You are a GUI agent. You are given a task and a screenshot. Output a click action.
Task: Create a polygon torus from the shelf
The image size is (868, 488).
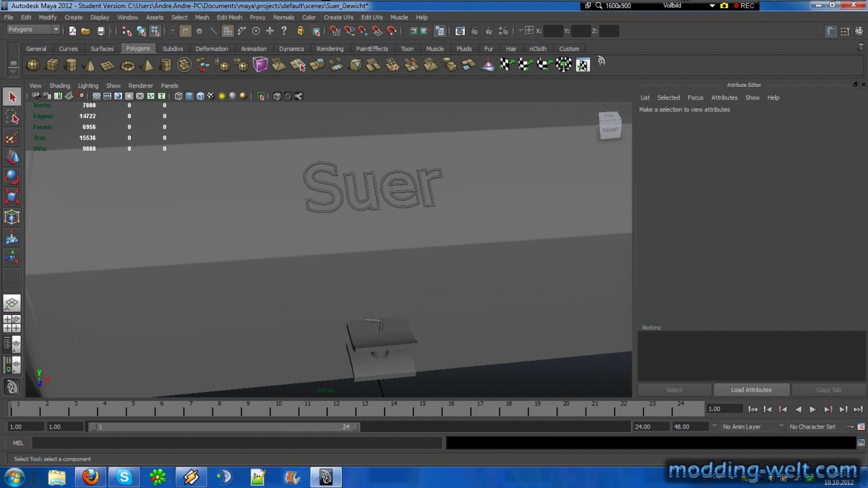click(x=127, y=65)
